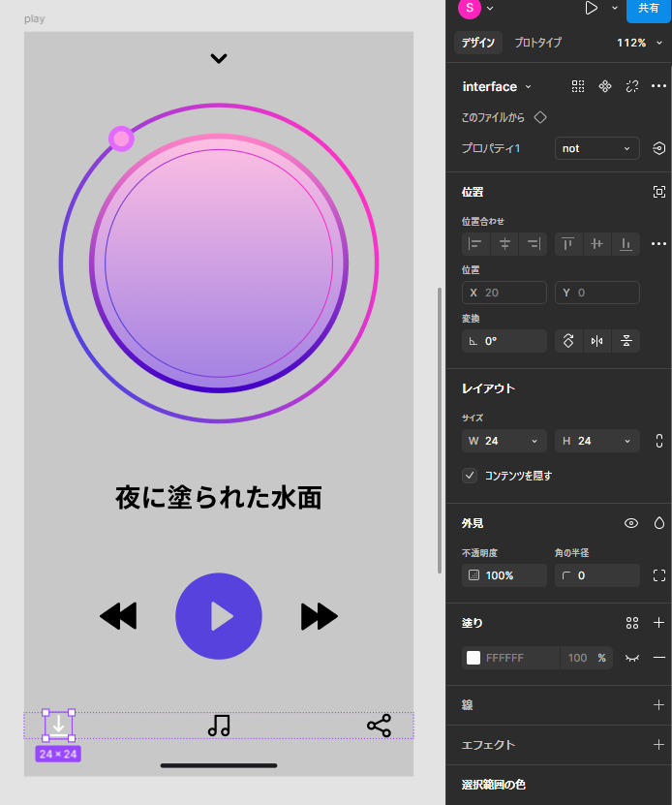The width and height of the screenshot is (672, 805).
Task: Expand the interface component name dropdown
Action: click(529, 87)
